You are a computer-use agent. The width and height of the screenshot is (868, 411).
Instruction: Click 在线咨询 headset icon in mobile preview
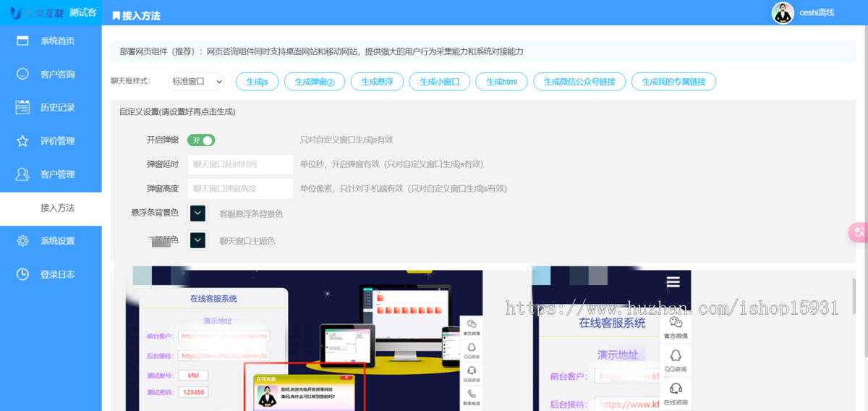(x=676, y=389)
